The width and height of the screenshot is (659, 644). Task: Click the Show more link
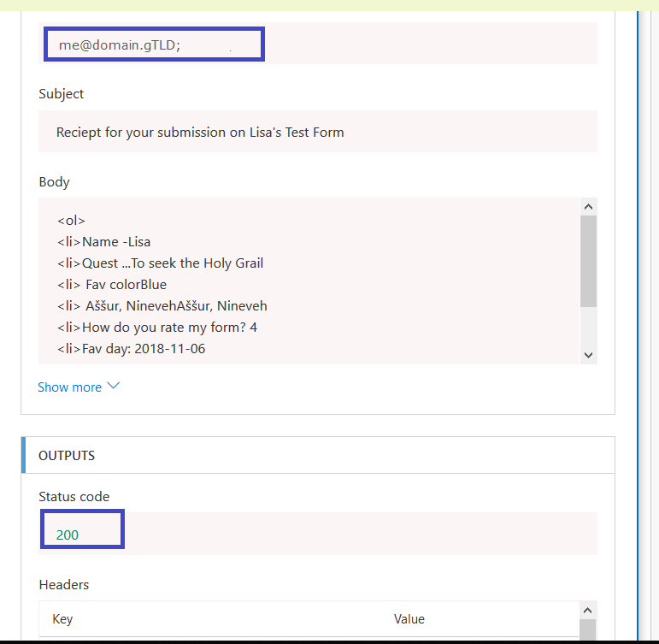69,387
